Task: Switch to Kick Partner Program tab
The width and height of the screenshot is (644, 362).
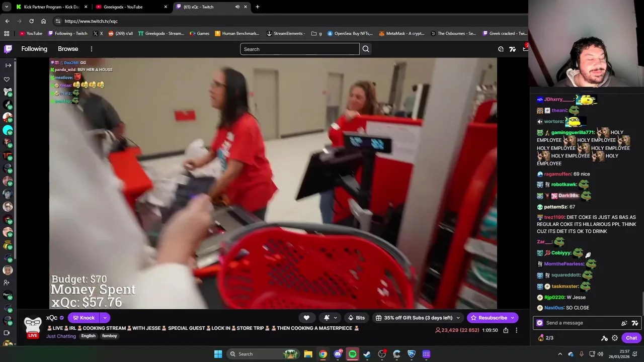Action: coord(52,7)
